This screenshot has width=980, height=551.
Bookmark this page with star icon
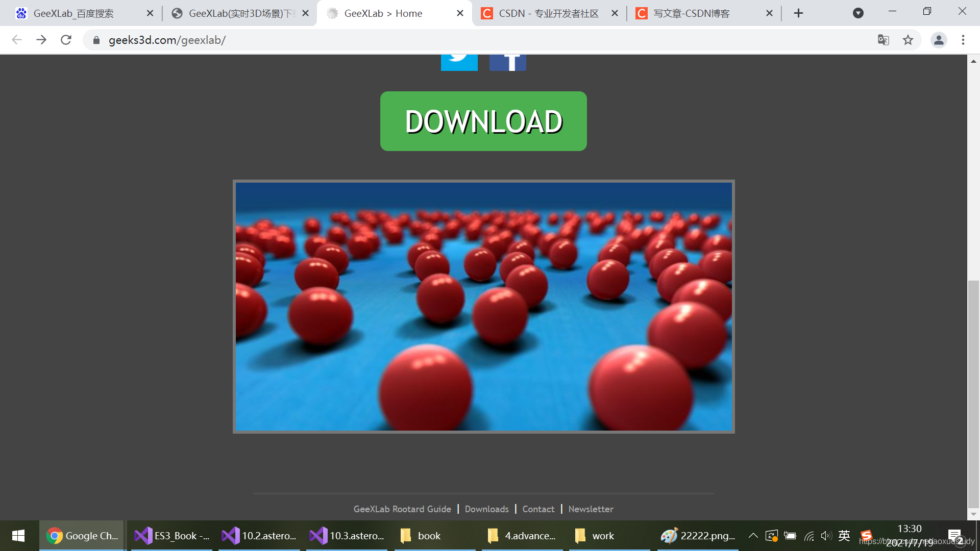908,40
